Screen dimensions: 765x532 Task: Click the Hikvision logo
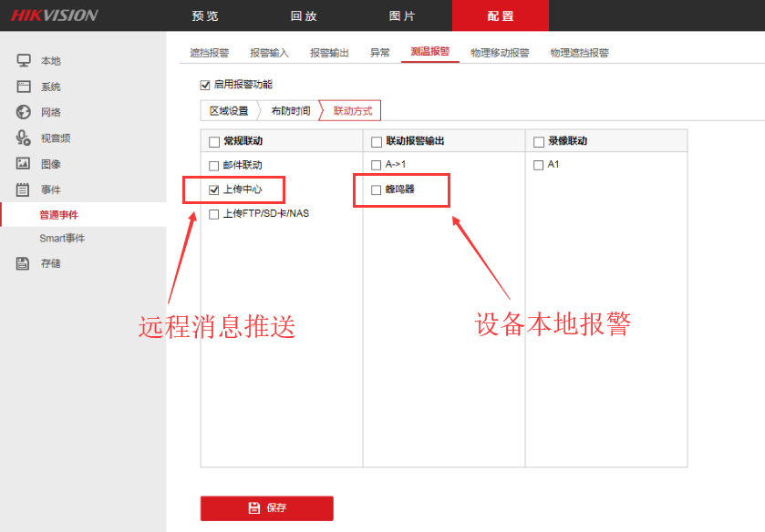coord(55,15)
